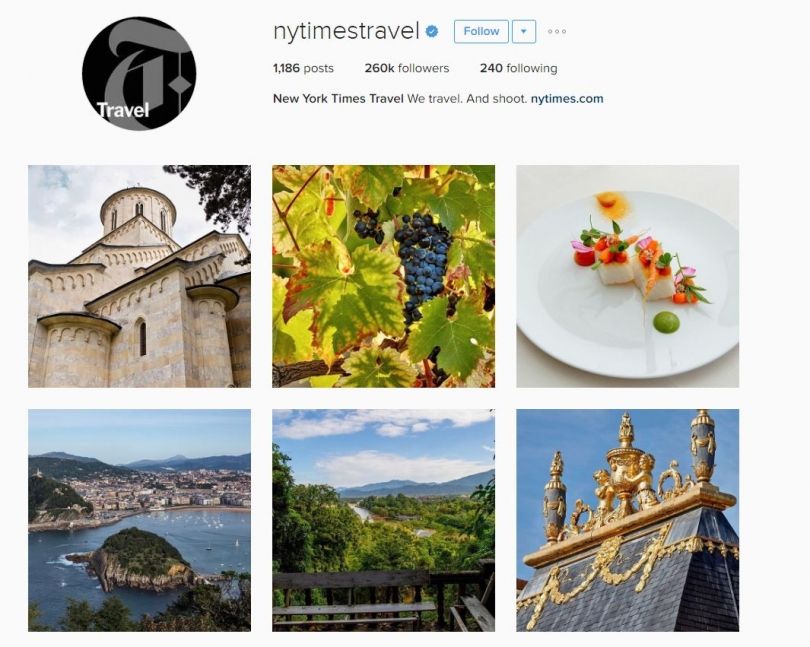Follow the nytimestravel account

tap(481, 32)
